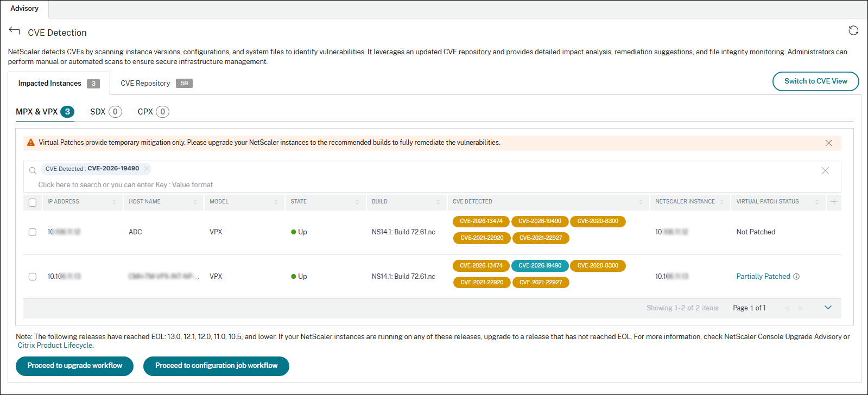Click CVE-2026-13474 tag in Partially Patched row

tap(481, 265)
